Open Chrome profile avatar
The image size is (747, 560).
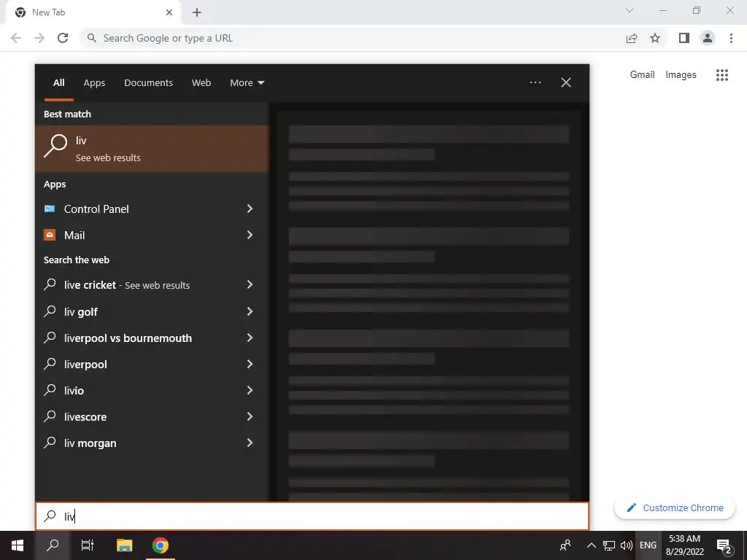coord(708,38)
